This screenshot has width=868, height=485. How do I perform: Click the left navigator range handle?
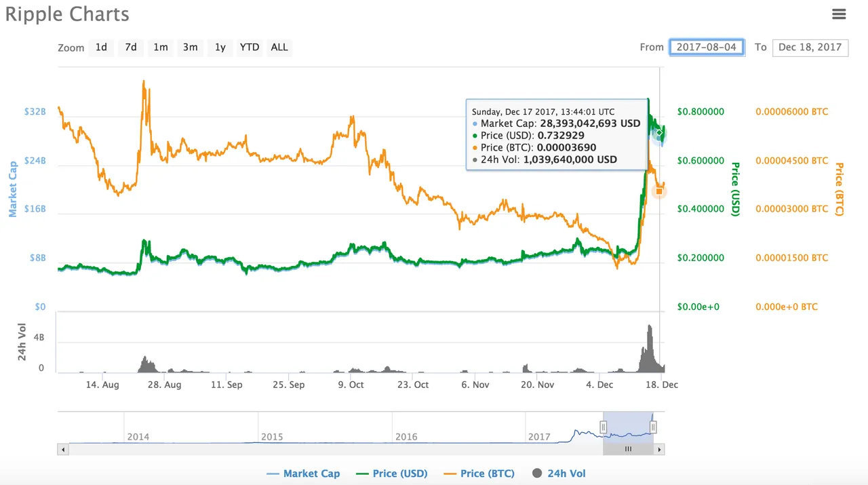(x=603, y=427)
